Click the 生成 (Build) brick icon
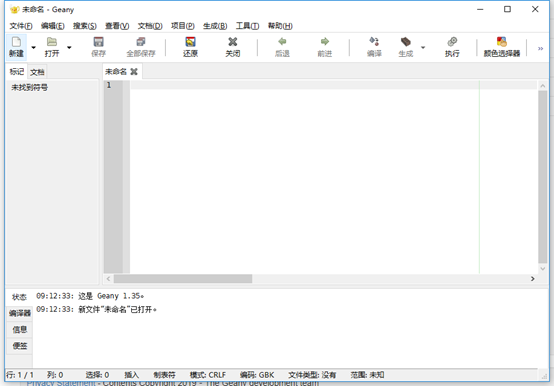The image size is (554, 386). tap(406, 42)
